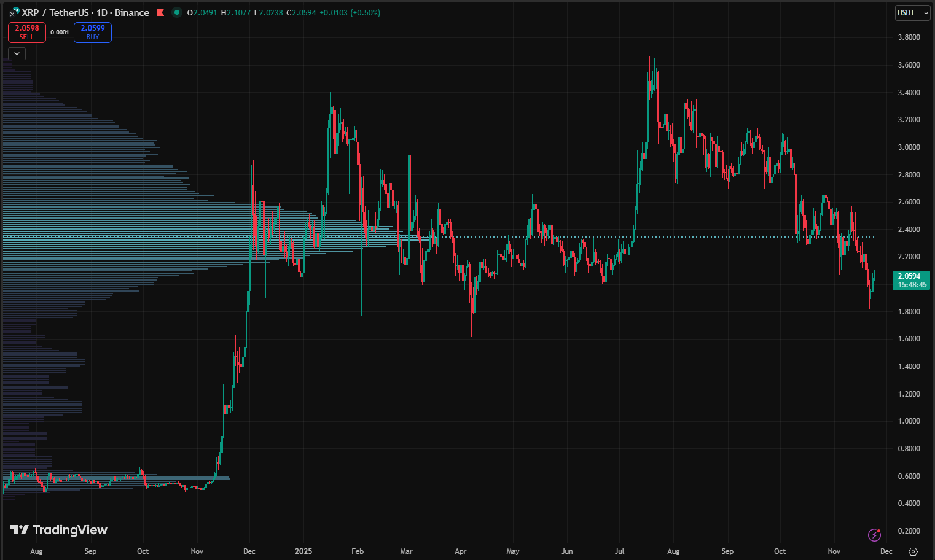
Task: Open the purple lightning bolt events icon
Action: pos(874,535)
